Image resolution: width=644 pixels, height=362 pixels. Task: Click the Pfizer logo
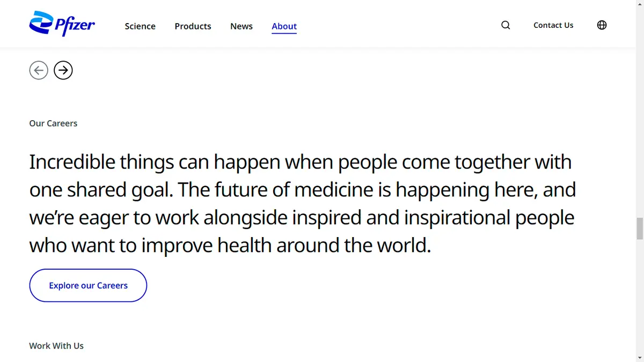pos(62,24)
